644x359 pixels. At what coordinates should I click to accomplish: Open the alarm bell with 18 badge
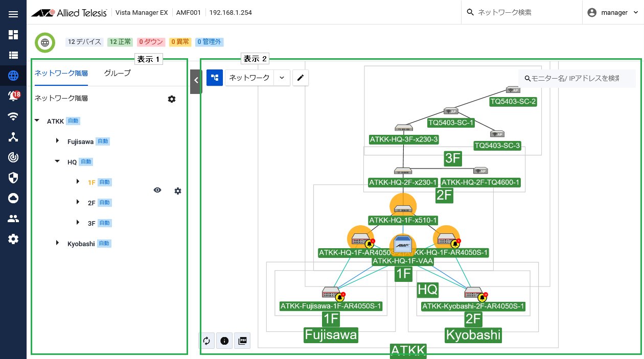click(14, 96)
